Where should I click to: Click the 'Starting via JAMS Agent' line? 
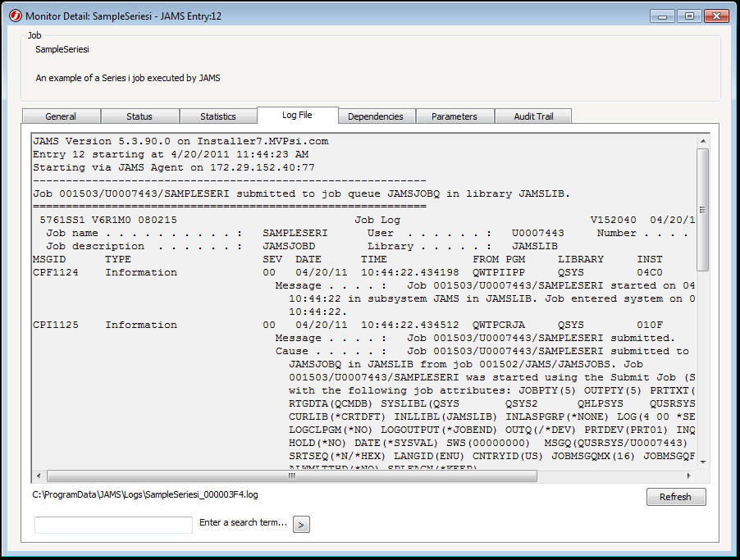(x=174, y=167)
